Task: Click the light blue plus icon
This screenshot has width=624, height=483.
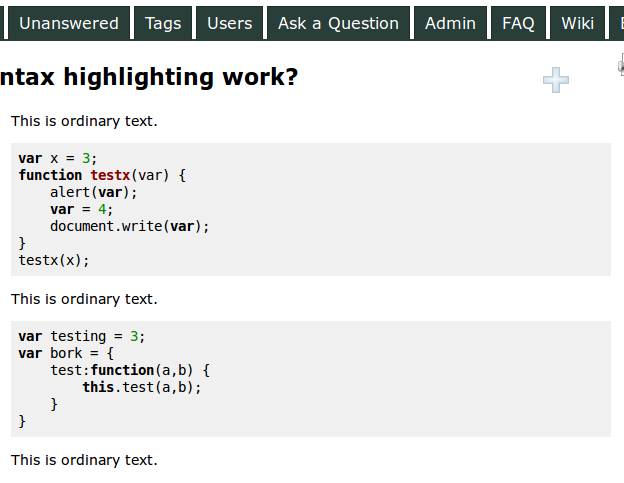Action: coord(556,81)
